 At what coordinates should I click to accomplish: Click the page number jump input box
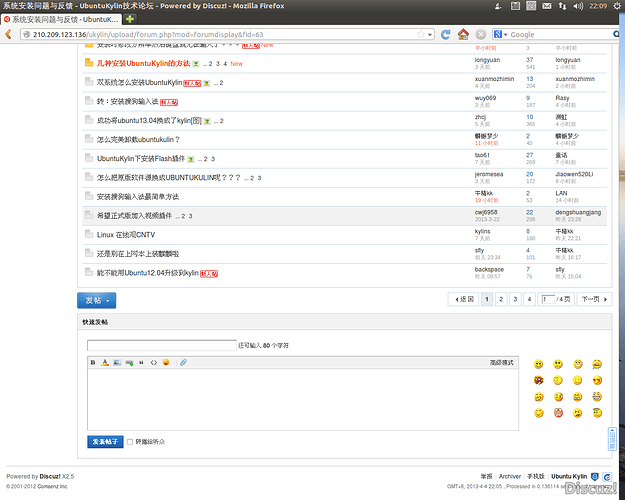[548, 299]
